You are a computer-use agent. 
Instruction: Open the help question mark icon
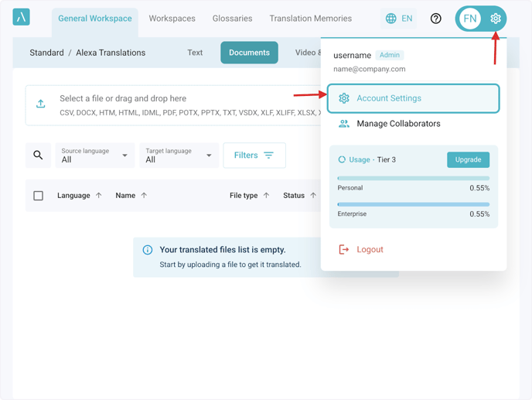tap(436, 19)
